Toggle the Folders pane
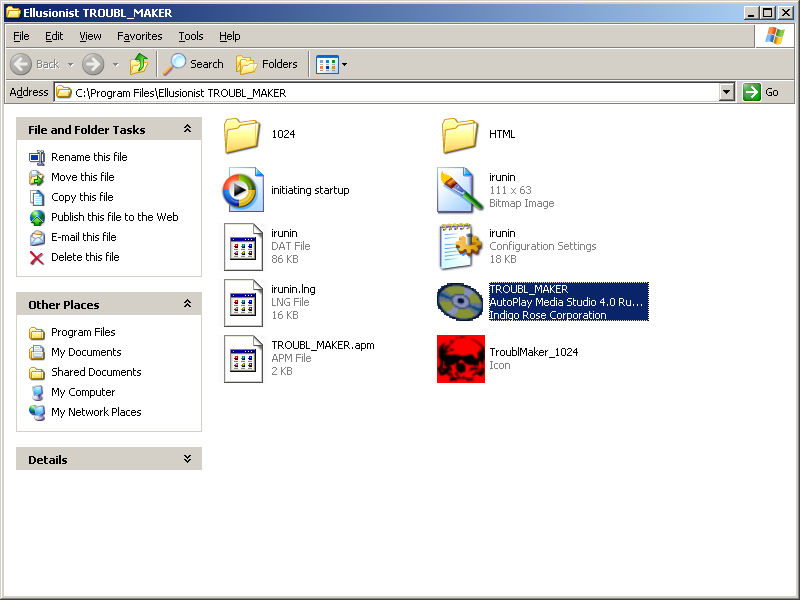The height and width of the screenshot is (600, 800). coord(267,64)
